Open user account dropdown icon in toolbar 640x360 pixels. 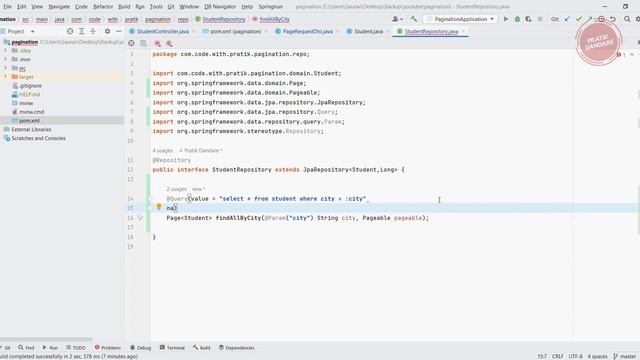(x=397, y=19)
